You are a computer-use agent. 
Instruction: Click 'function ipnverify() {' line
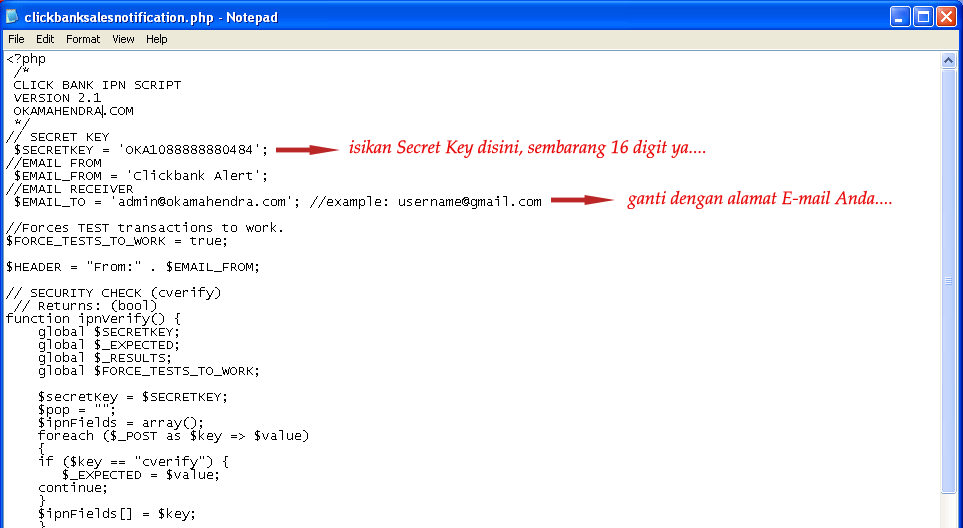point(93,319)
